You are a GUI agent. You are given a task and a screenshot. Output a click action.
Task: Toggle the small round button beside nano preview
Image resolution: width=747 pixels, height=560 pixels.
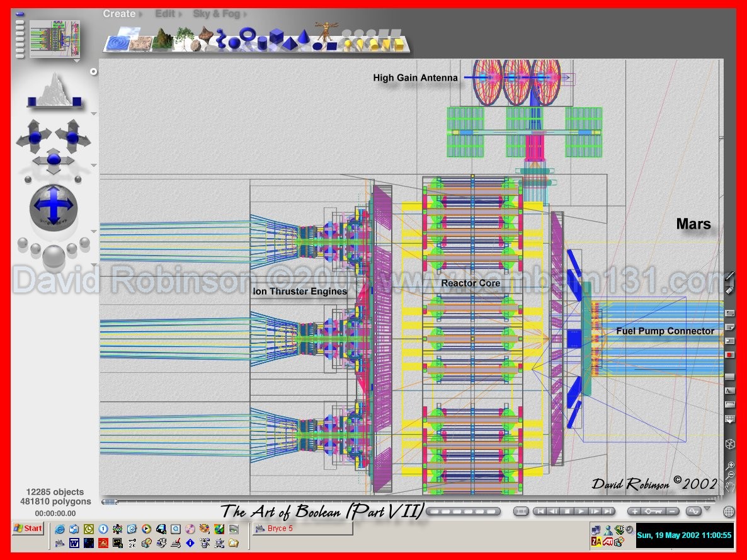pyautogui.click(x=93, y=71)
